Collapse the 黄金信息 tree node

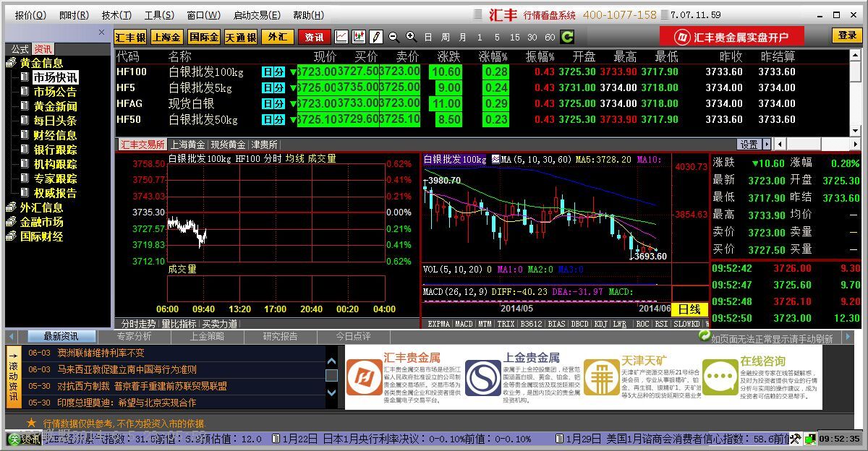[x=11, y=64]
